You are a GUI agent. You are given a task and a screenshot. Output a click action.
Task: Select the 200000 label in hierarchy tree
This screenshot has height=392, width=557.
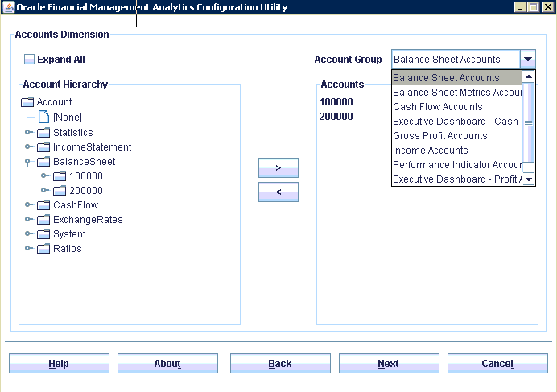point(86,191)
